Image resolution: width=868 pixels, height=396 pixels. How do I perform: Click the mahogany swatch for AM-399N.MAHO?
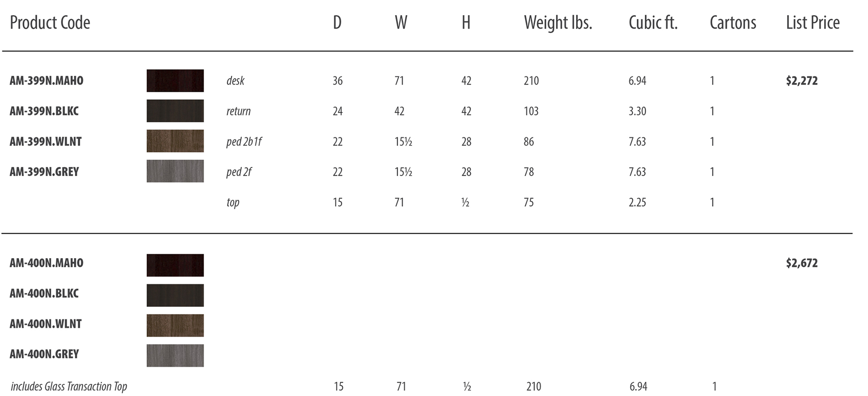pyautogui.click(x=175, y=81)
